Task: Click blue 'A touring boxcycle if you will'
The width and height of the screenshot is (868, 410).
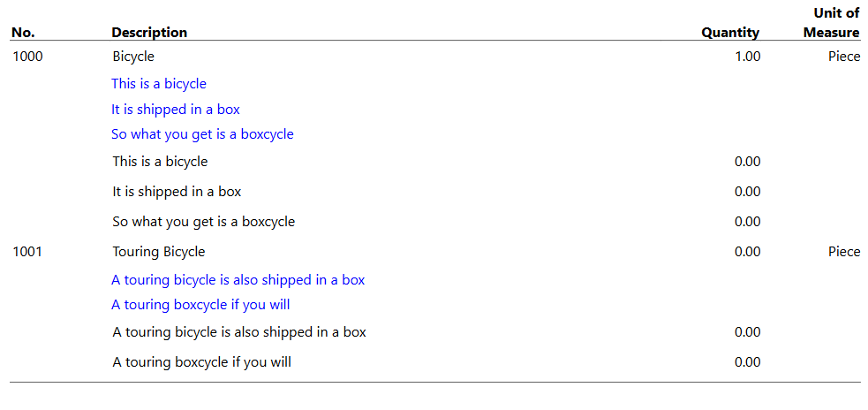Action: tap(200, 305)
